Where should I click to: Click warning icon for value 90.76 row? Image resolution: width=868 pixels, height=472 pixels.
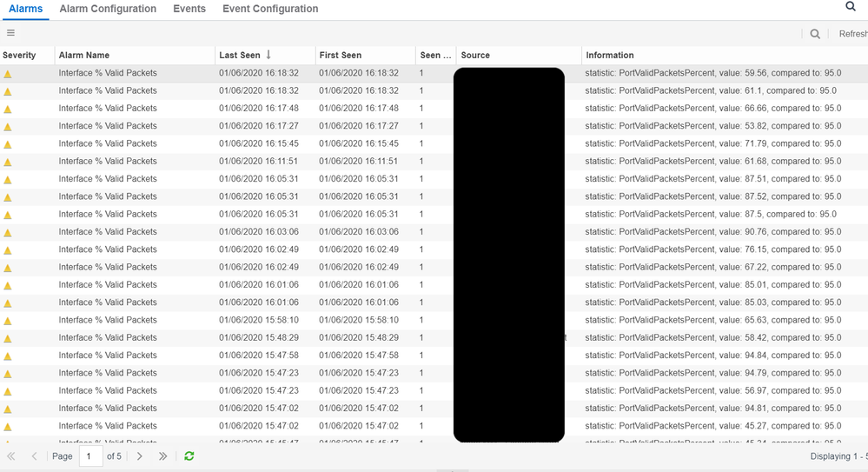point(8,233)
